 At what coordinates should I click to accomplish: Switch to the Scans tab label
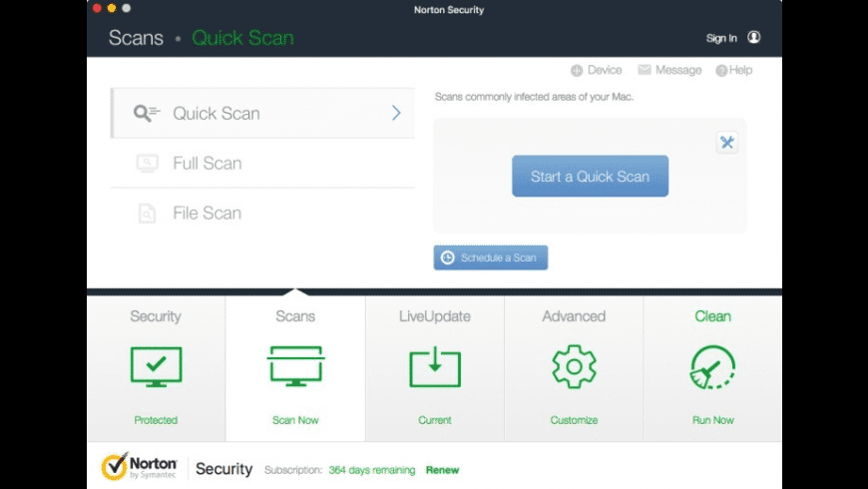pos(295,316)
